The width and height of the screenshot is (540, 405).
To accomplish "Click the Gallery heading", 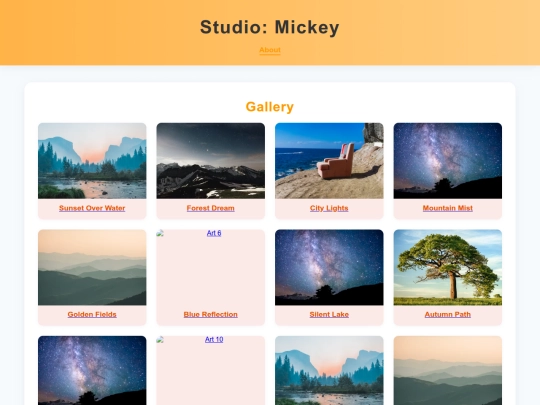I will click(270, 107).
